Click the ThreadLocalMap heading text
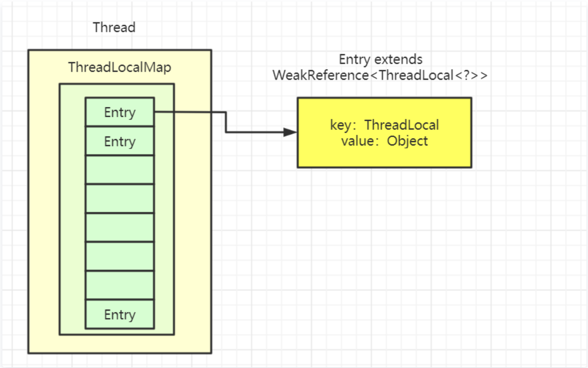The height and width of the screenshot is (368, 588). point(119,68)
